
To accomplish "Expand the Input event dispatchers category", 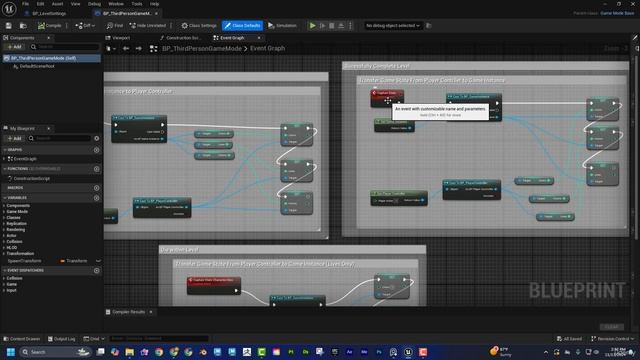I will (x=4, y=290).
